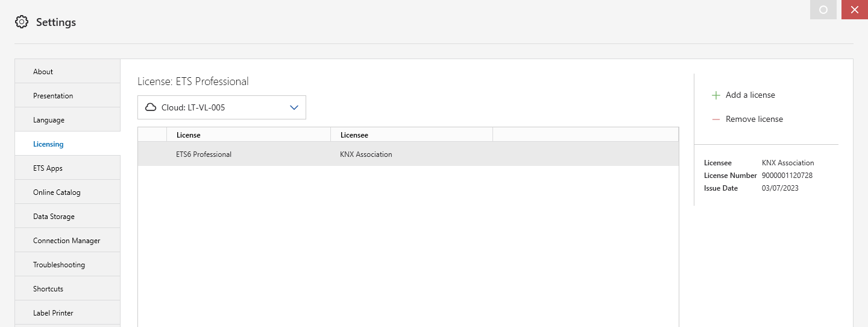This screenshot has height=327, width=868.
Task: Click KNX Association in the table row
Action: 366,154
